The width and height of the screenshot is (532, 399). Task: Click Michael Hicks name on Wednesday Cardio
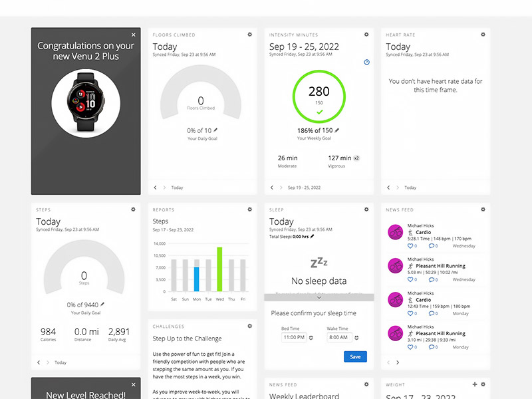click(x=420, y=225)
